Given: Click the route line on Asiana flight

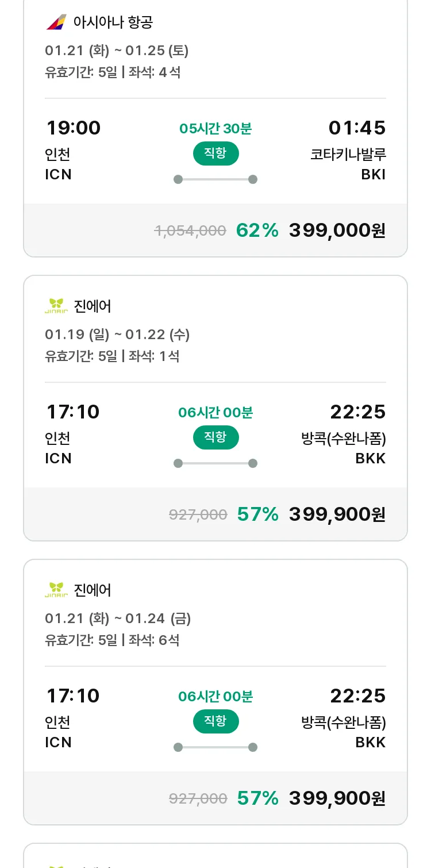Looking at the screenshot, I should point(215,179).
